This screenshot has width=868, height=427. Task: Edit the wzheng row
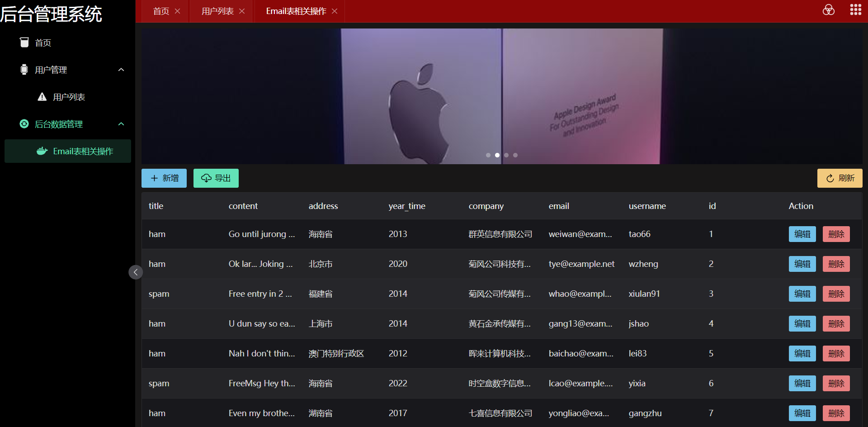[802, 264]
